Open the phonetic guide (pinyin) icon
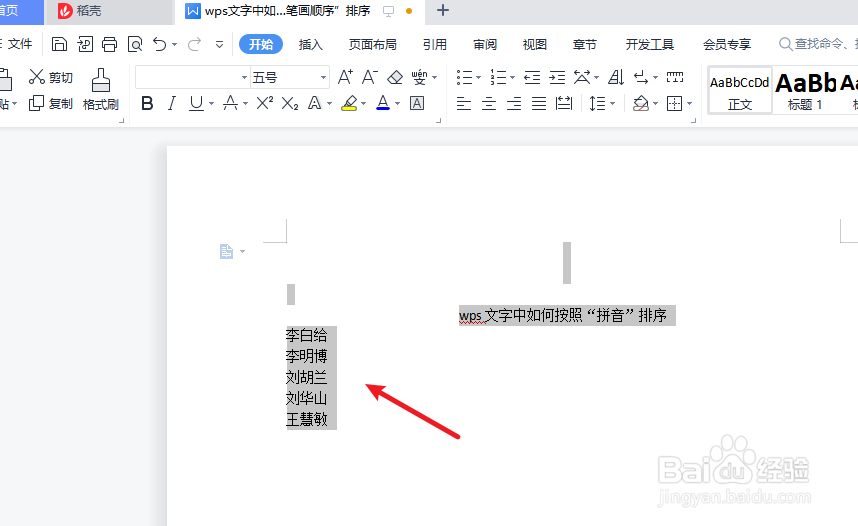Image resolution: width=858 pixels, height=526 pixels. click(420, 77)
